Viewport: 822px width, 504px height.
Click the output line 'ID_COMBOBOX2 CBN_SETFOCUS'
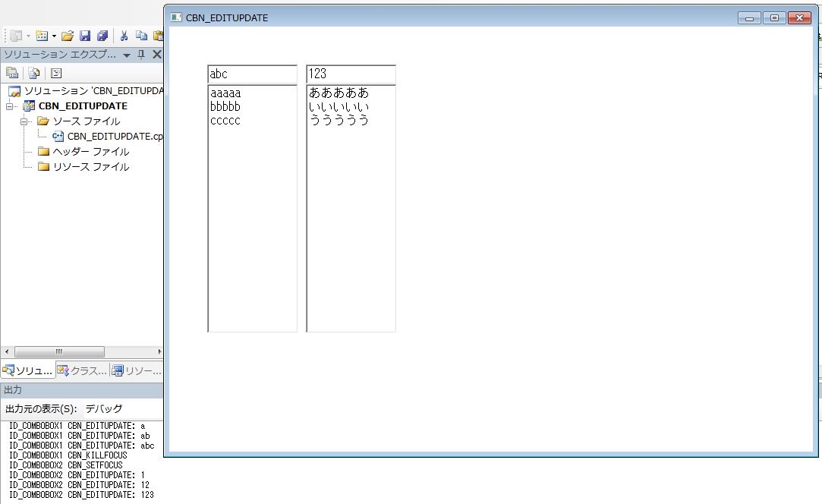[66, 465]
